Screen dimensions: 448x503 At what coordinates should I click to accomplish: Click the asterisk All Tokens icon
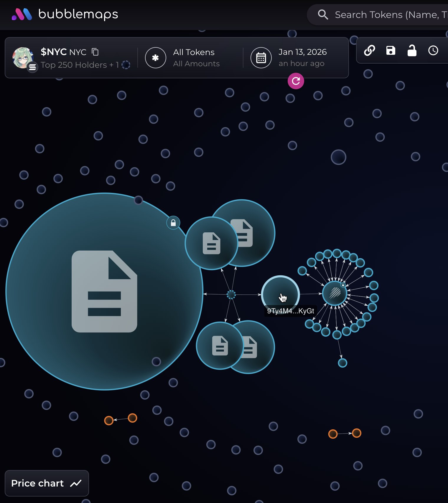(155, 58)
